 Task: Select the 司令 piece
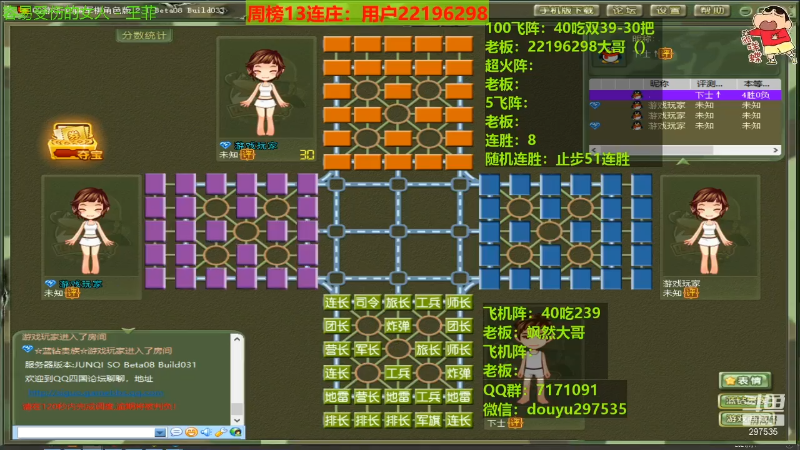(x=367, y=303)
